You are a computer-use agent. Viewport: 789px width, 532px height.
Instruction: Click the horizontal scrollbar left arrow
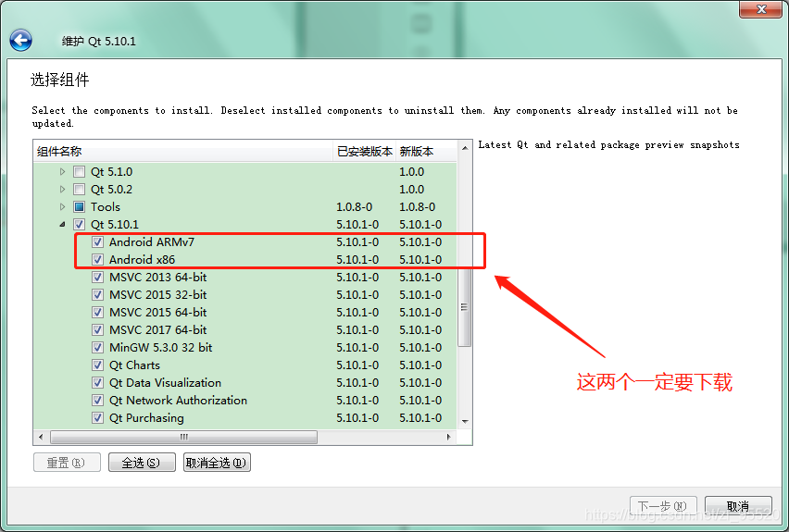(41, 437)
